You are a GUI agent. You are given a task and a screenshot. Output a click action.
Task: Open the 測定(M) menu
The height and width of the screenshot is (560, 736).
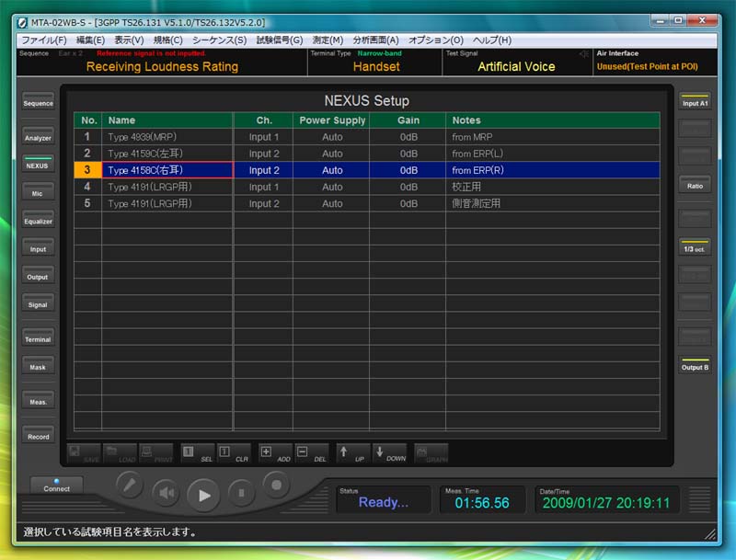click(x=328, y=40)
